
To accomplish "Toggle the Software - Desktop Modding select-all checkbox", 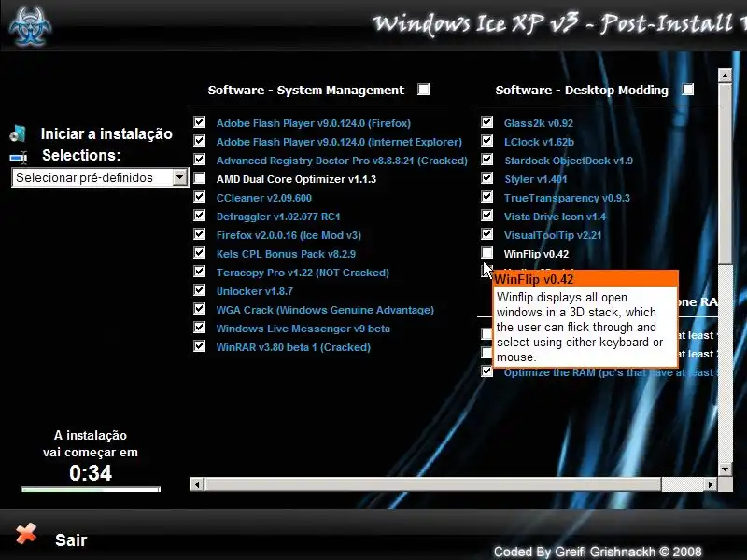I will [x=687, y=90].
